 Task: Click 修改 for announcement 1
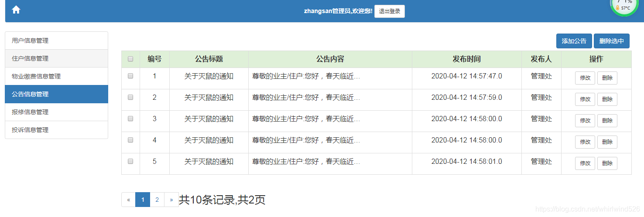pyautogui.click(x=585, y=78)
